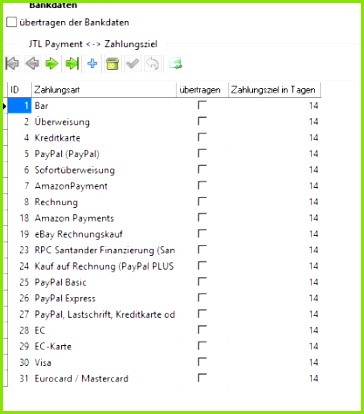
Task: Click the ID cell 18
Action: (24, 218)
